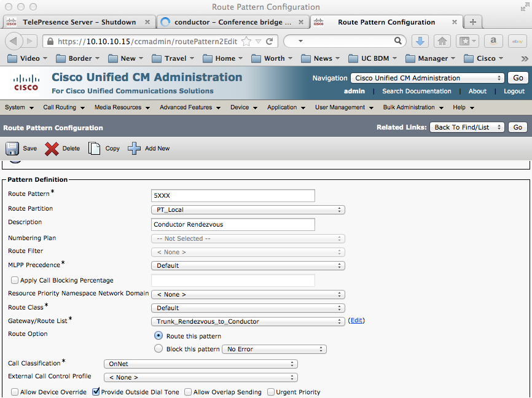Open the User Management menu
The image size is (532, 398).
[x=344, y=107]
